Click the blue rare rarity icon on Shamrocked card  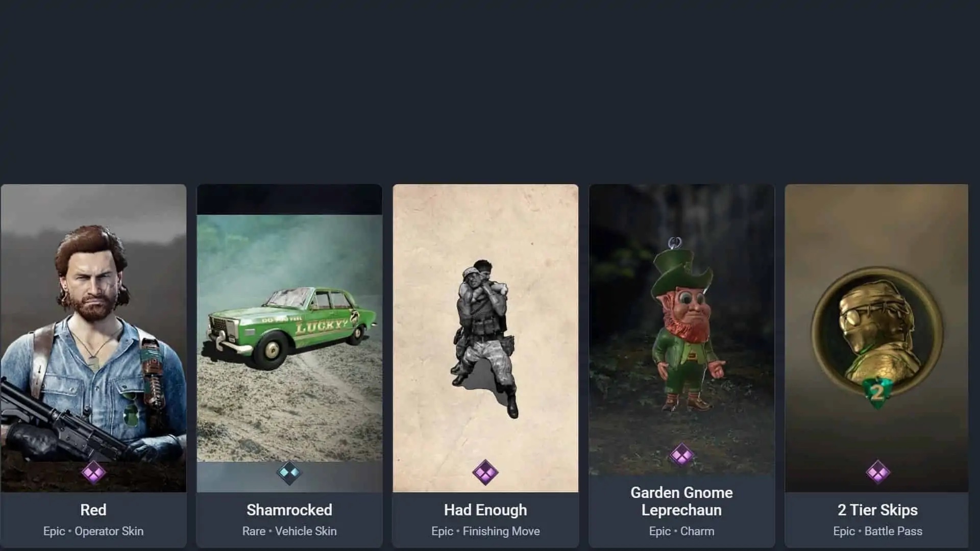[x=289, y=472]
